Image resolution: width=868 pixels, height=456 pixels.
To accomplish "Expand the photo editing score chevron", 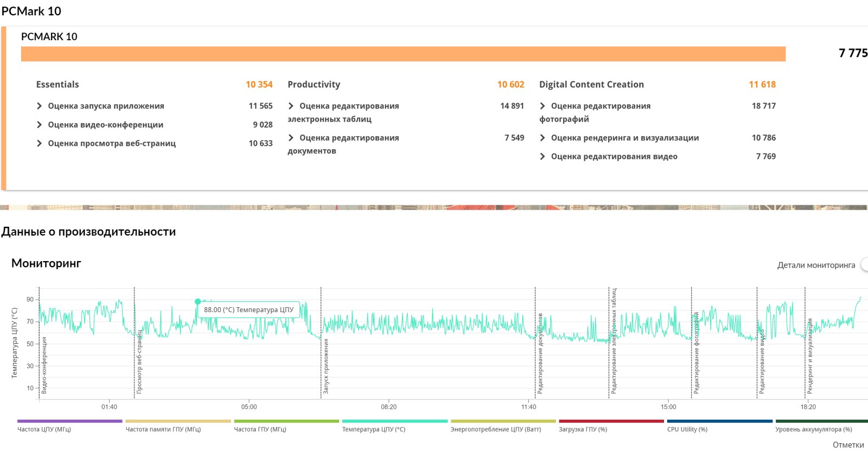I will (x=542, y=106).
